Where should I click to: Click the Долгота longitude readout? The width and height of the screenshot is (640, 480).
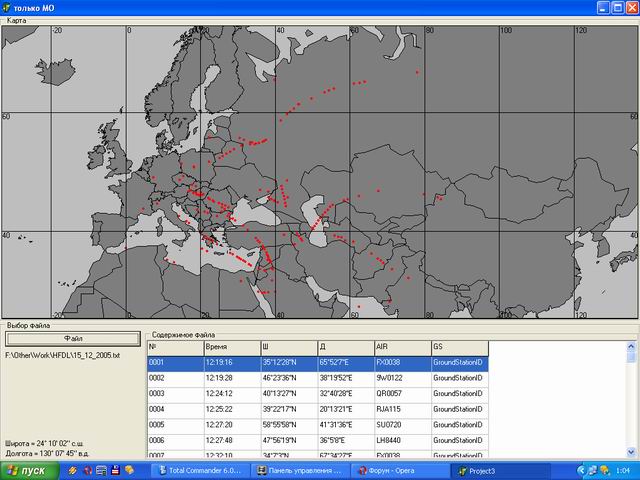(47, 453)
